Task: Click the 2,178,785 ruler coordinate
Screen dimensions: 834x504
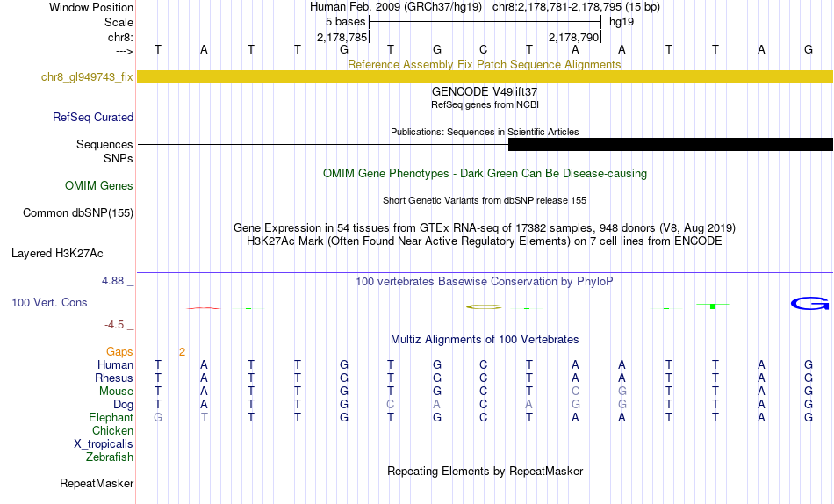Action: tap(342, 37)
